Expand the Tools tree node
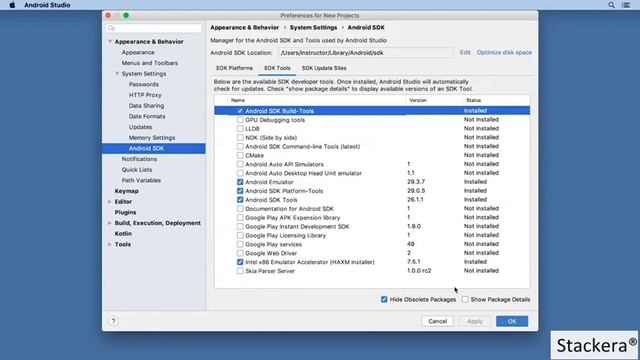640x360 pixels. (x=110, y=244)
